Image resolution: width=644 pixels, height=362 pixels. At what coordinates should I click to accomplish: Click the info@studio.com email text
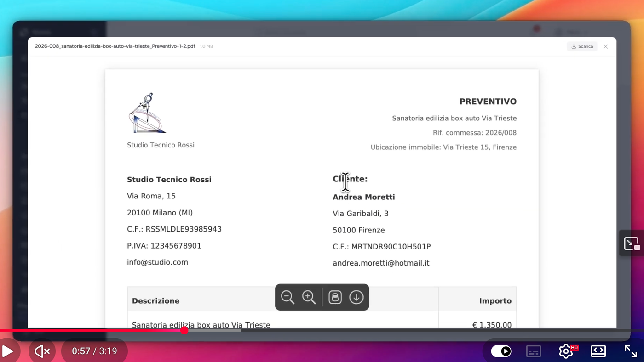click(157, 262)
